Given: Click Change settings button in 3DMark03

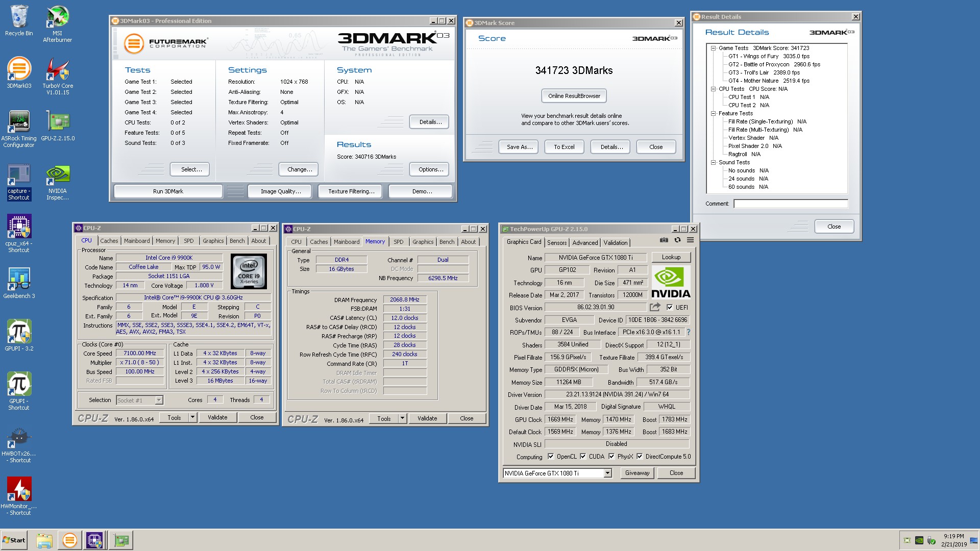Looking at the screenshot, I should coord(300,169).
